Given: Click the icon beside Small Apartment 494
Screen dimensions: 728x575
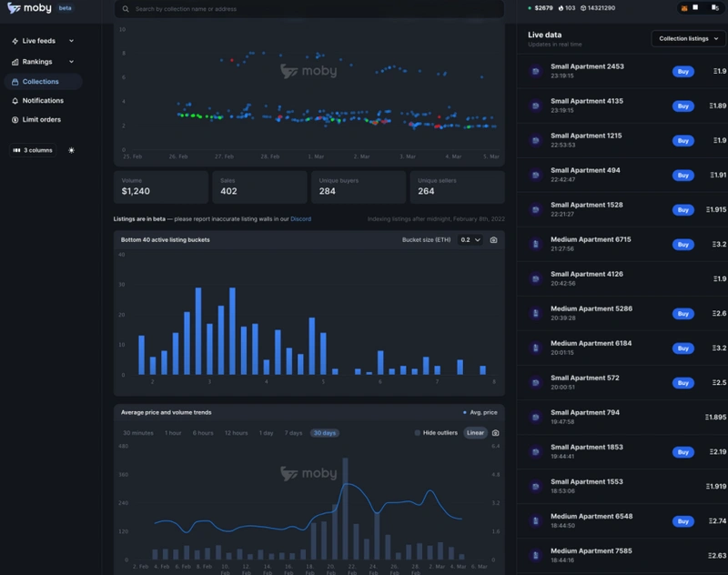Looking at the screenshot, I should pos(535,175).
